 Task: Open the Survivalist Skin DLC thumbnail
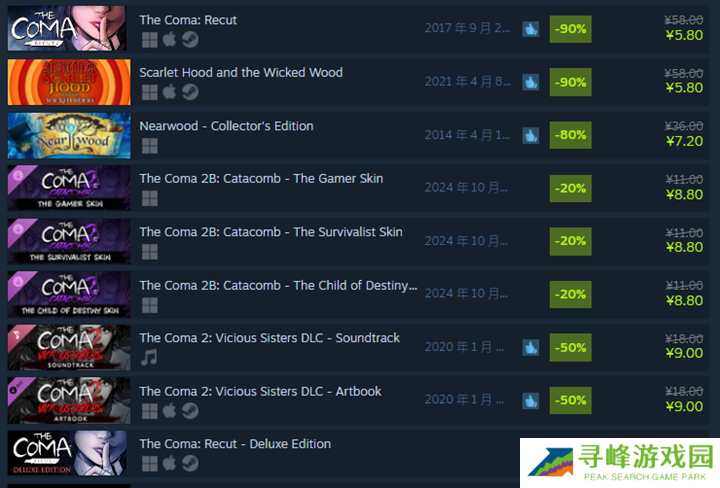pyautogui.click(x=69, y=241)
